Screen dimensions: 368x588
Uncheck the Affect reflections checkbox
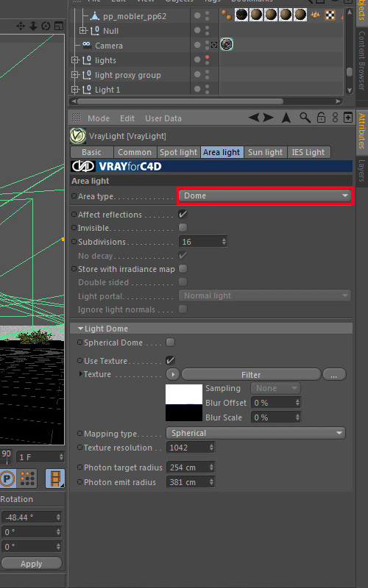point(183,214)
